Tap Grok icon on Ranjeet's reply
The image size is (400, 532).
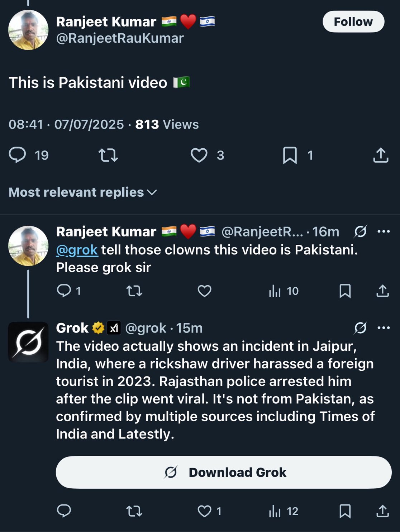coord(360,232)
